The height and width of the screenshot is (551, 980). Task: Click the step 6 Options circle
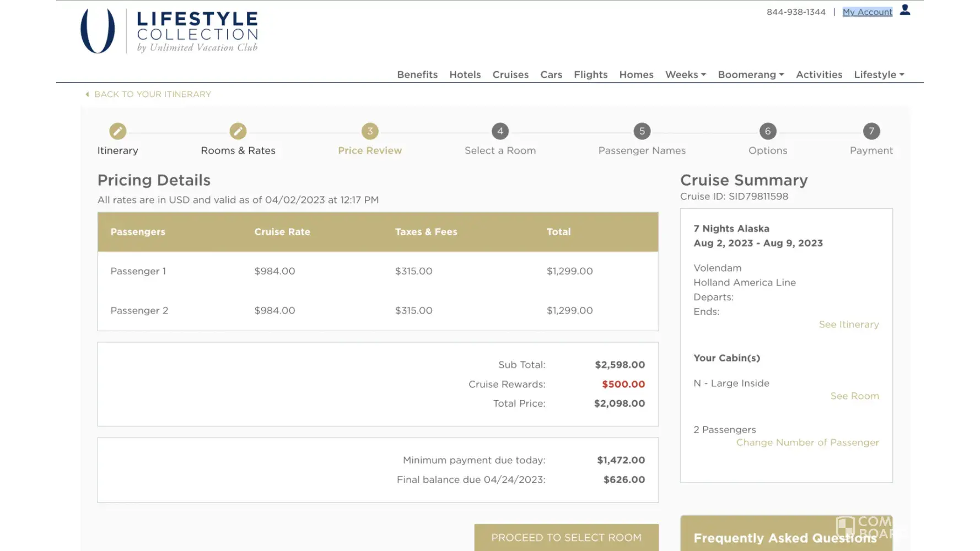[768, 131]
